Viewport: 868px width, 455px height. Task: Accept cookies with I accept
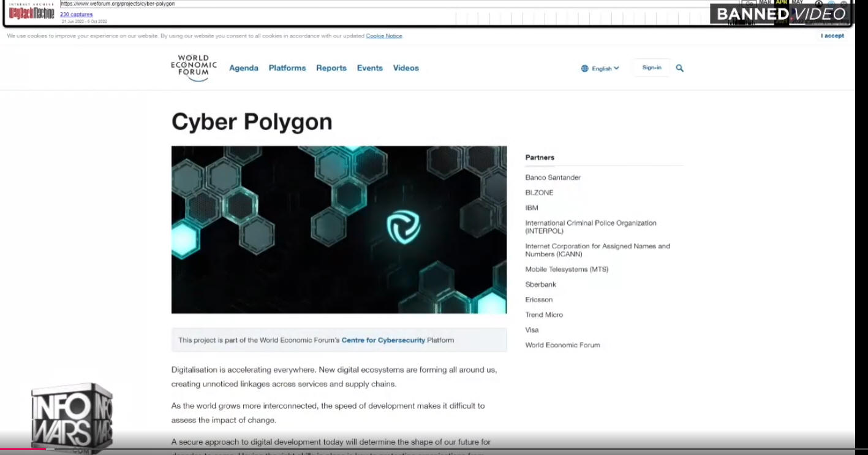(x=832, y=36)
